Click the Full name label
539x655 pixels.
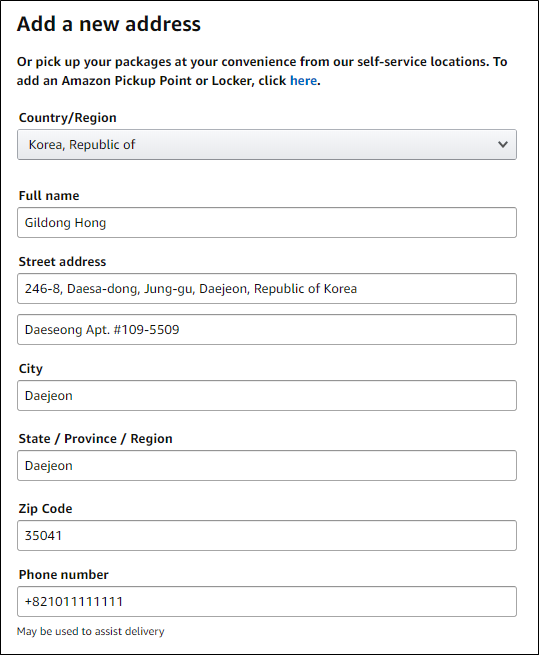click(x=49, y=196)
